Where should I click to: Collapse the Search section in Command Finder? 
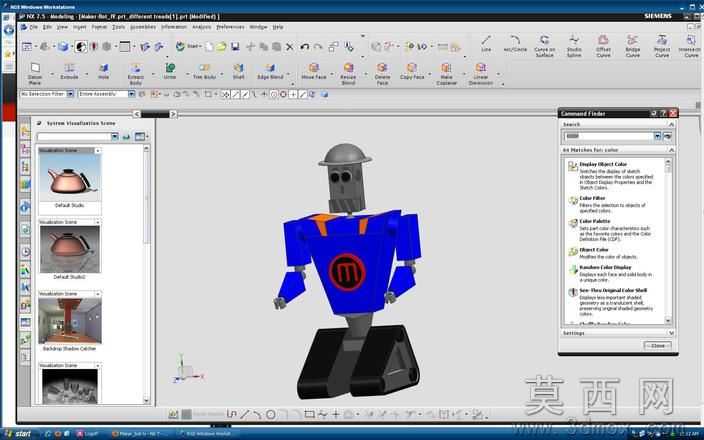click(x=671, y=124)
